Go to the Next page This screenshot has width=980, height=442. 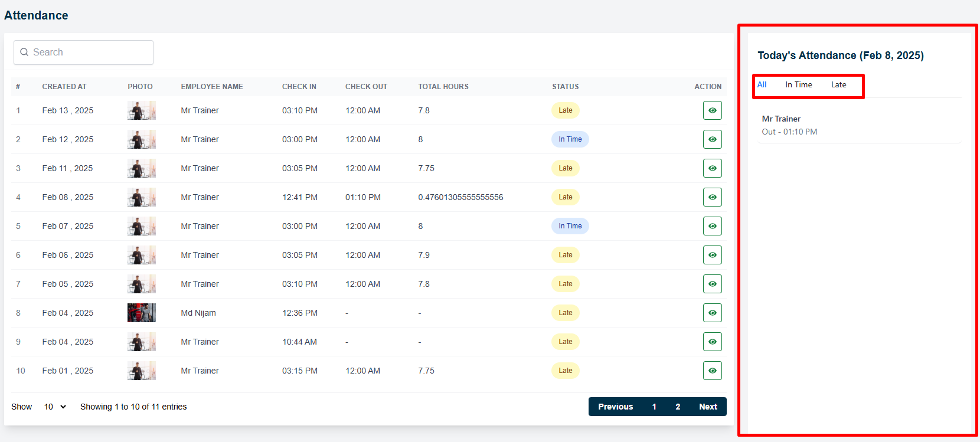tap(708, 407)
